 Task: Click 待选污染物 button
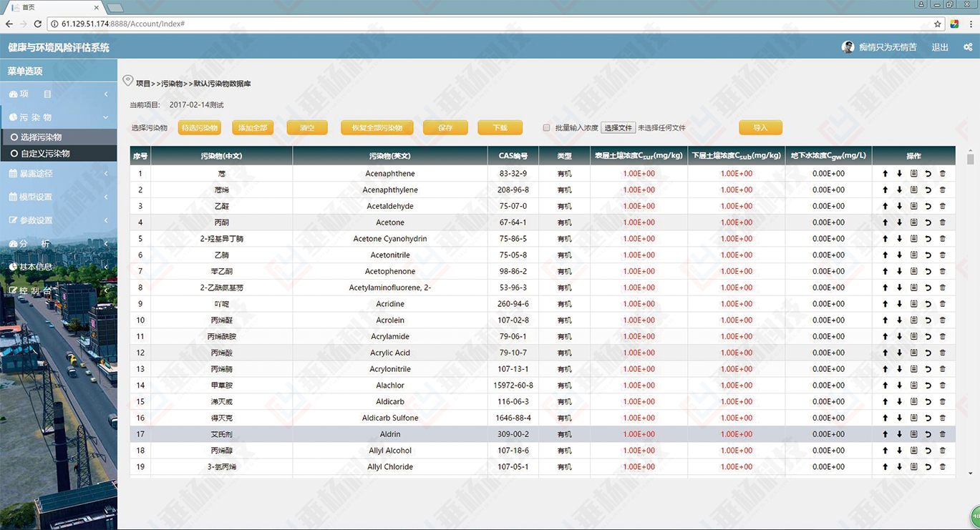tap(200, 128)
